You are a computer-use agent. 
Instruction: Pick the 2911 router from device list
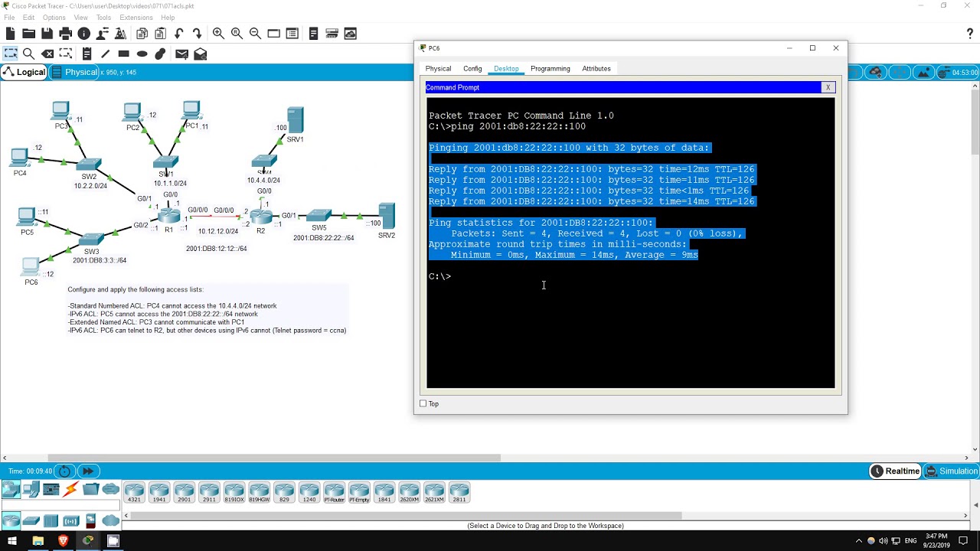click(x=209, y=492)
